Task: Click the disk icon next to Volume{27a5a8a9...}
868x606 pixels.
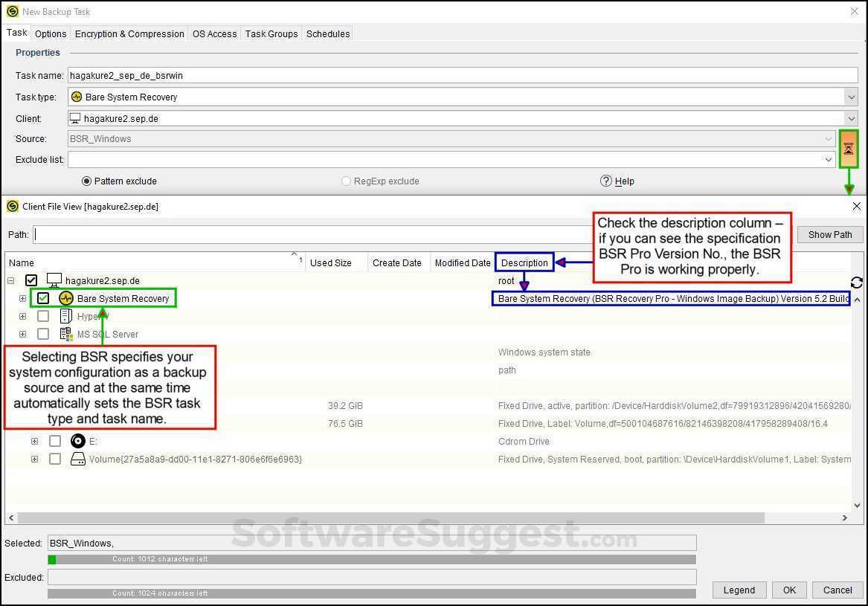Action: tap(78, 459)
